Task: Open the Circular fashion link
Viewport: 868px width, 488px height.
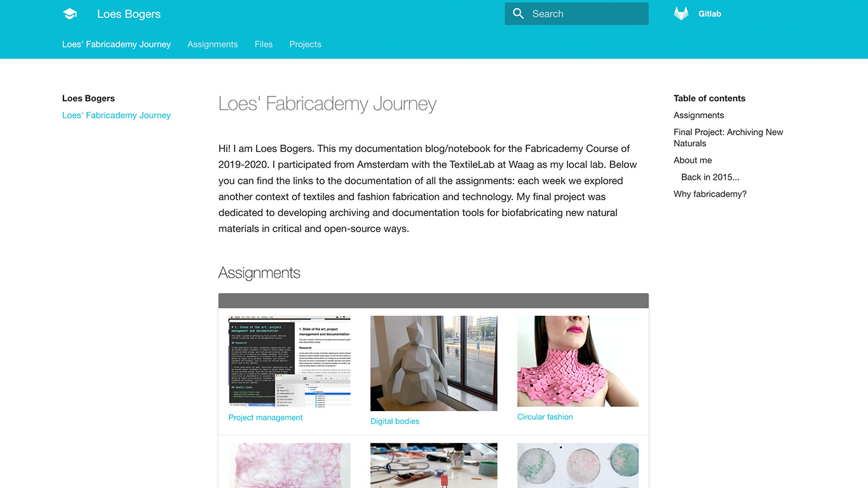Action: (545, 417)
